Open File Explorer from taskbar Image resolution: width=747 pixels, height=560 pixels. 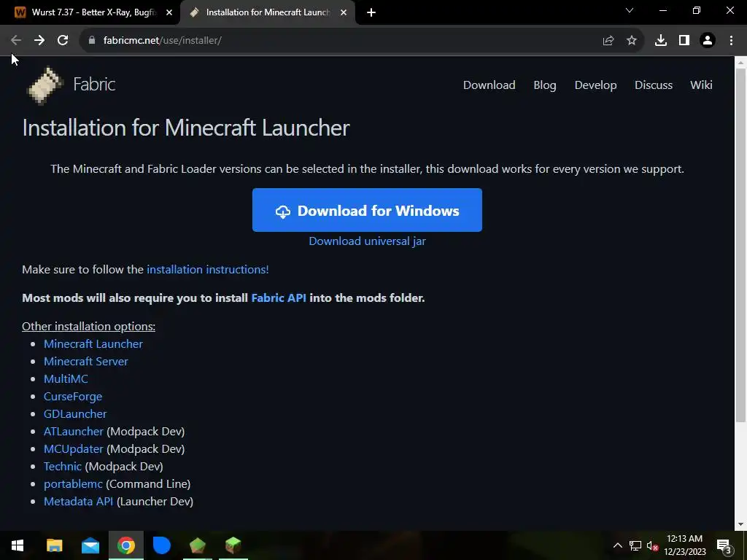[54, 545]
